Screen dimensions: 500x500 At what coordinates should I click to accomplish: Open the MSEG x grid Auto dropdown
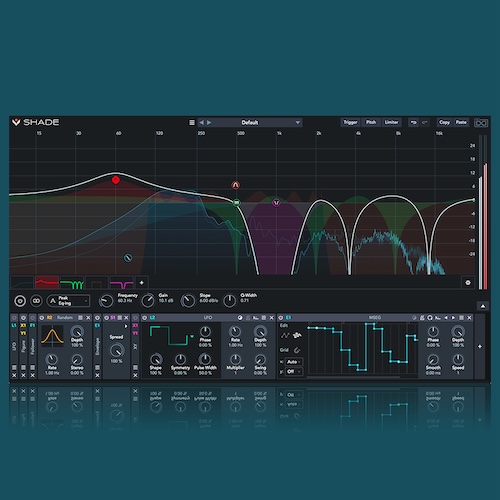click(294, 362)
